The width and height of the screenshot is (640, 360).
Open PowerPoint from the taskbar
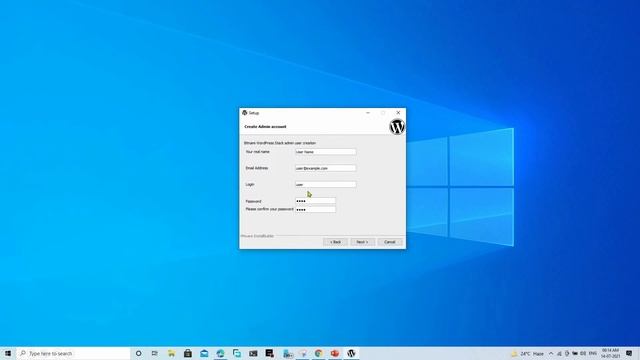point(335,353)
